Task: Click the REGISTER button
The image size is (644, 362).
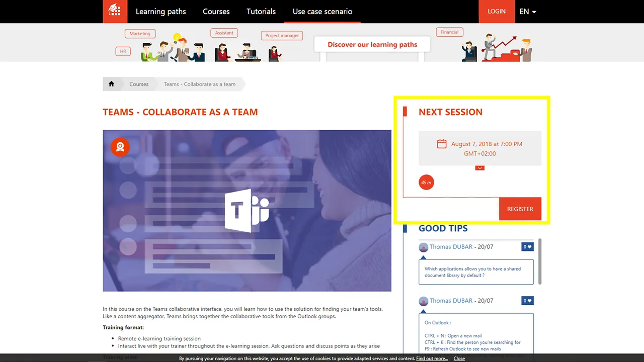Action: pyautogui.click(x=520, y=209)
